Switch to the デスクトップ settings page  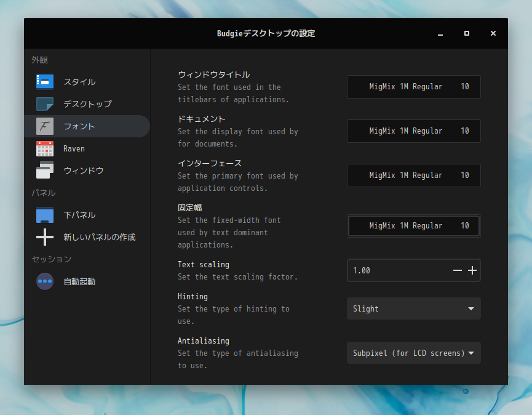click(87, 104)
